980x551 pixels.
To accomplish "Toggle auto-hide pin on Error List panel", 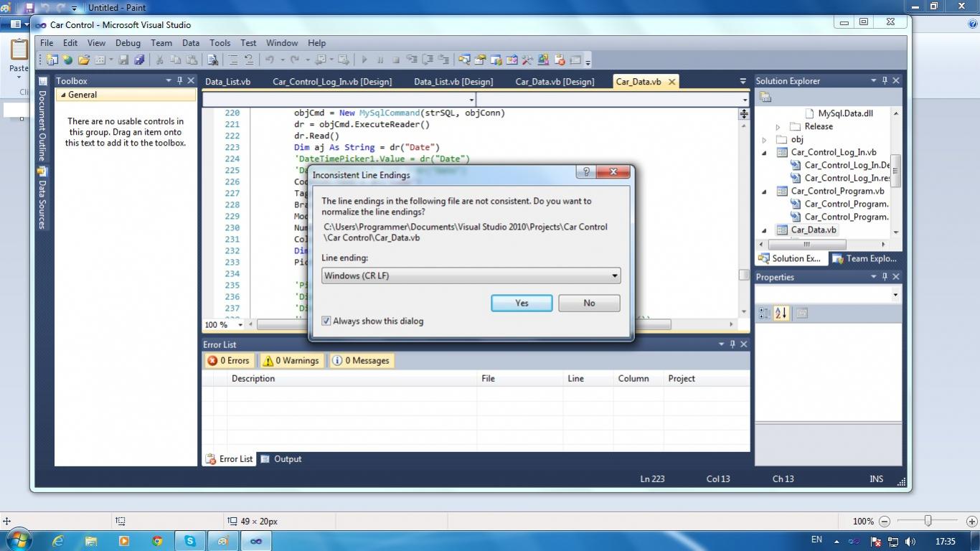I will pos(732,344).
